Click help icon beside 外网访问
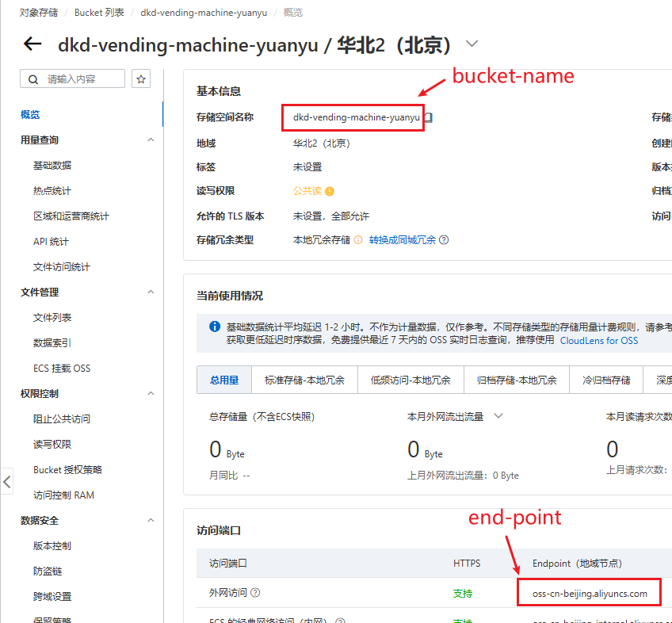This screenshot has width=672, height=623. tap(255, 593)
